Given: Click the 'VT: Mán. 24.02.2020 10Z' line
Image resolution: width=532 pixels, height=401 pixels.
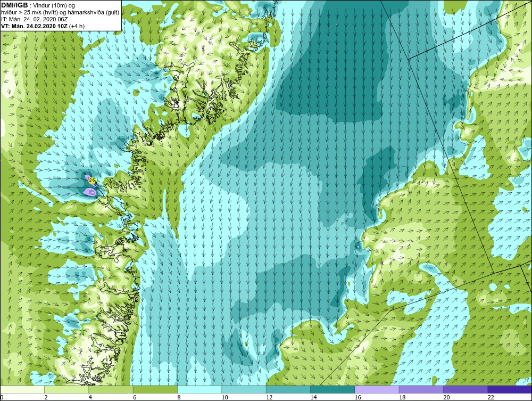Looking at the screenshot, I should tap(34, 26).
